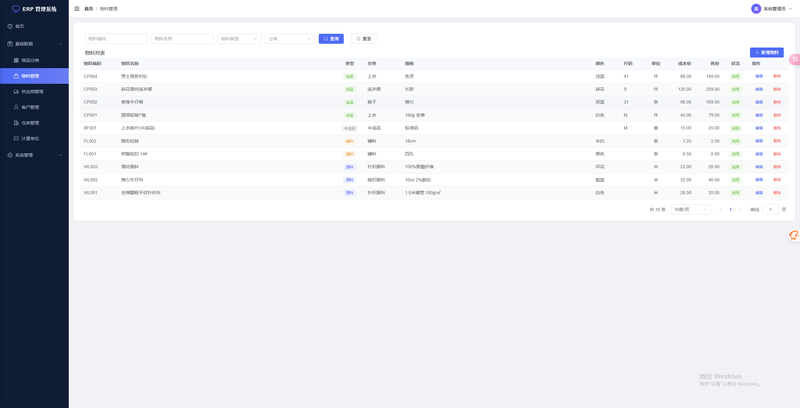Open the 10条/页 page size dropdown
Screen dimensions: 800x408
pyautogui.click(x=690, y=210)
